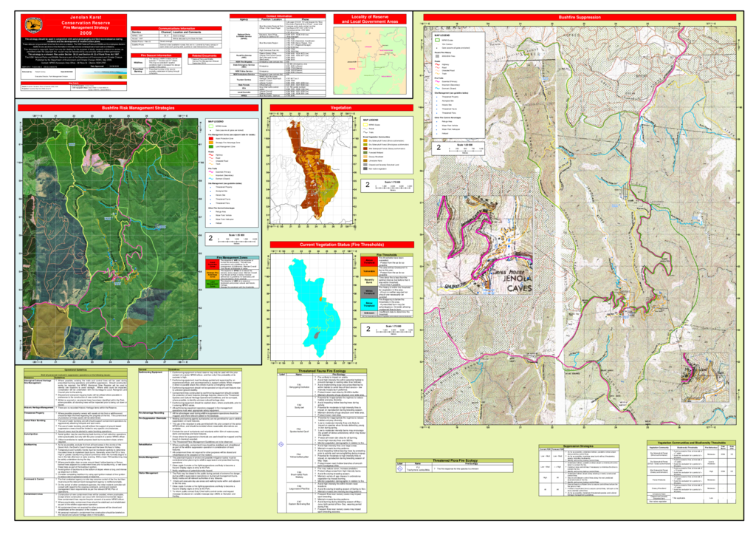Click the "Prescribed Burning" row label

(138, 70)
